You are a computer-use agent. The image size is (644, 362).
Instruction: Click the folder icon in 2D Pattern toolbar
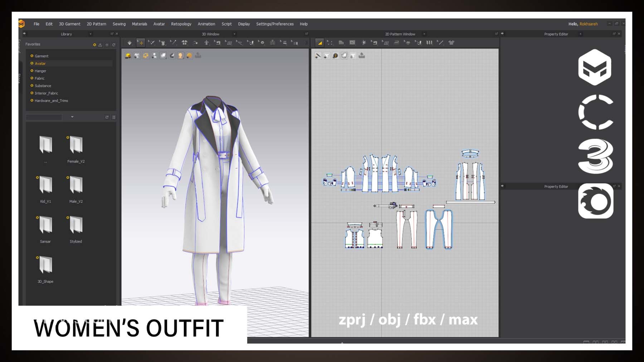pyautogui.click(x=341, y=43)
